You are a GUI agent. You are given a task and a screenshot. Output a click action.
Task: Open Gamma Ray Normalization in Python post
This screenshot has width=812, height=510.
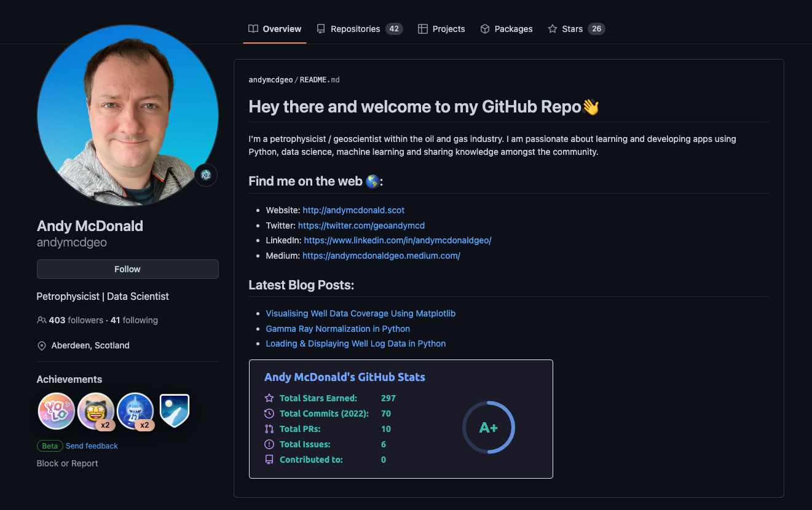coord(338,329)
